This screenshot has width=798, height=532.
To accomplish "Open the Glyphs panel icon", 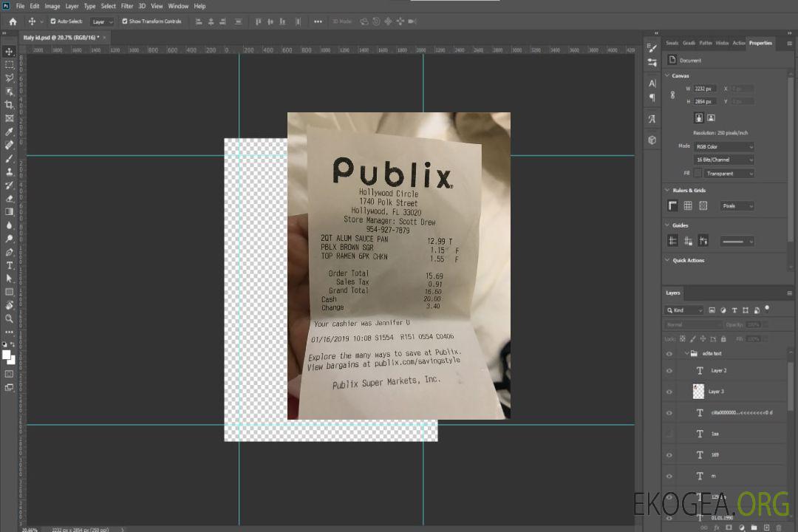I will pos(652,119).
